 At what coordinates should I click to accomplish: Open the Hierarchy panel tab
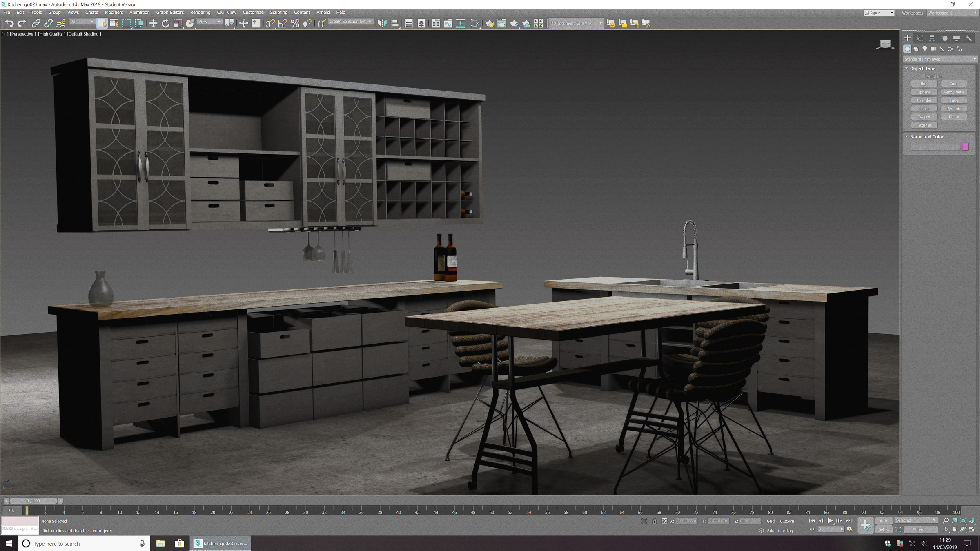pyautogui.click(x=932, y=38)
